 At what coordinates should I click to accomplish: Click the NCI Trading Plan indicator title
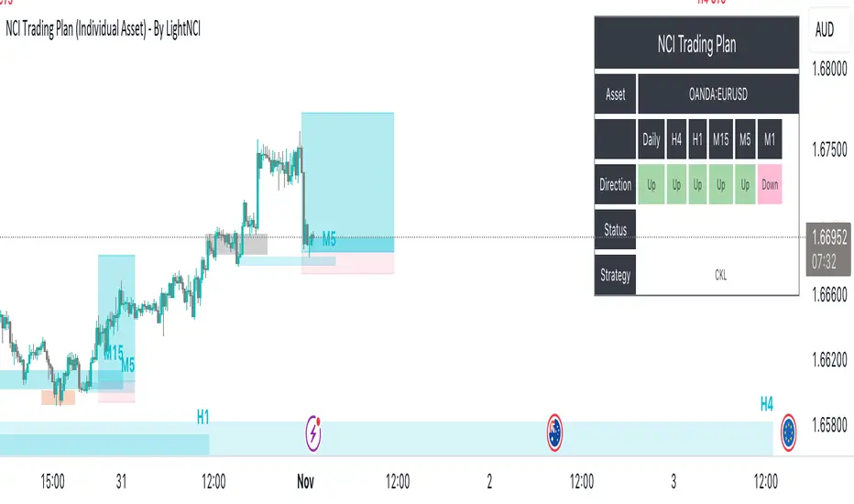[x=103, y=29]
